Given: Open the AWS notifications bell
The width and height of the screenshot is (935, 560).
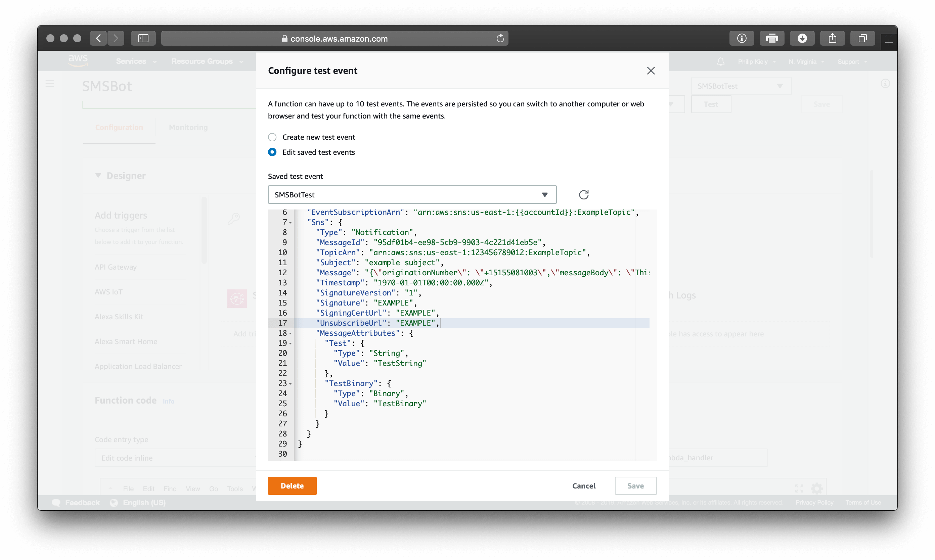Looking at the screenshot, I should tap(720, 61).
